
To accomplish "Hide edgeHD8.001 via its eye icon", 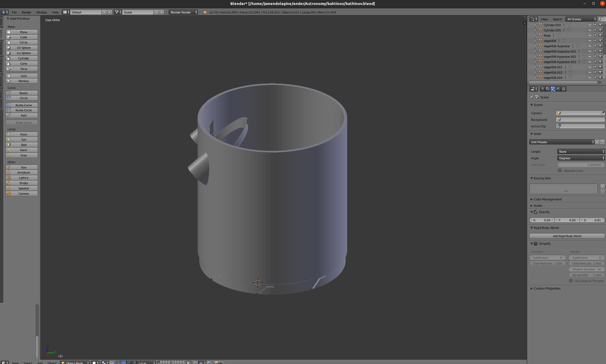I will point(590,67).
